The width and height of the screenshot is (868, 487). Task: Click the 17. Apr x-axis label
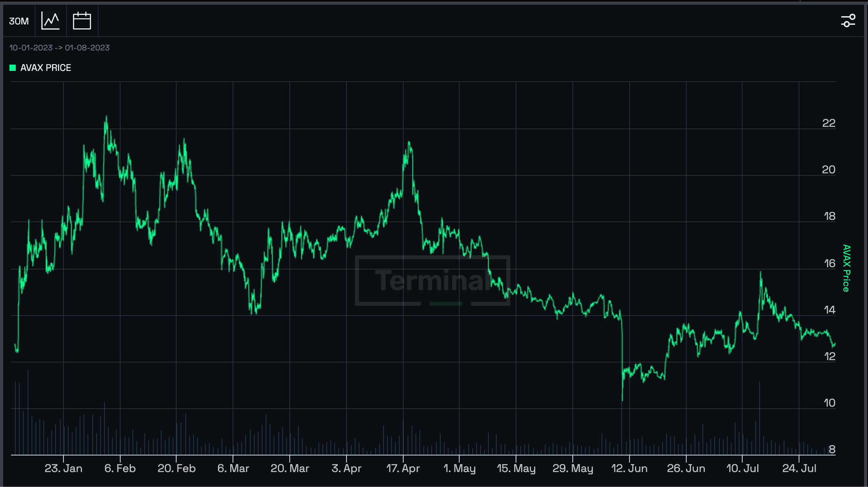[403, 468]
